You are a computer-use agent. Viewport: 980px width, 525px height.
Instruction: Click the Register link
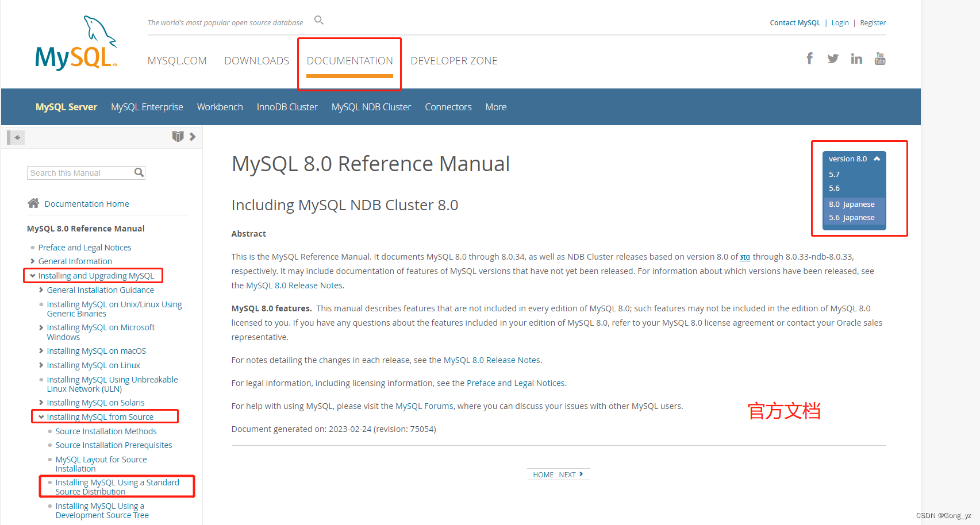click(x=873, y=23)
